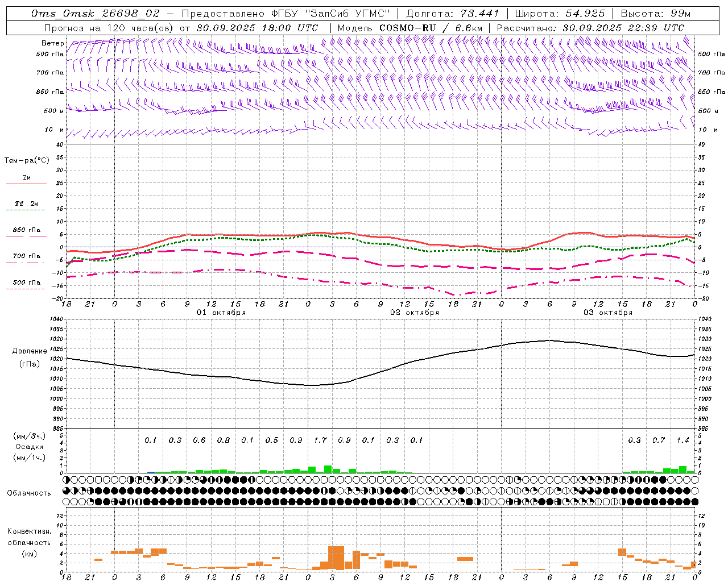The width and height of the screenshot is (728, 582).
Task: Click the (гПа) unit label under Давление
Action: [x=30, y=364]
